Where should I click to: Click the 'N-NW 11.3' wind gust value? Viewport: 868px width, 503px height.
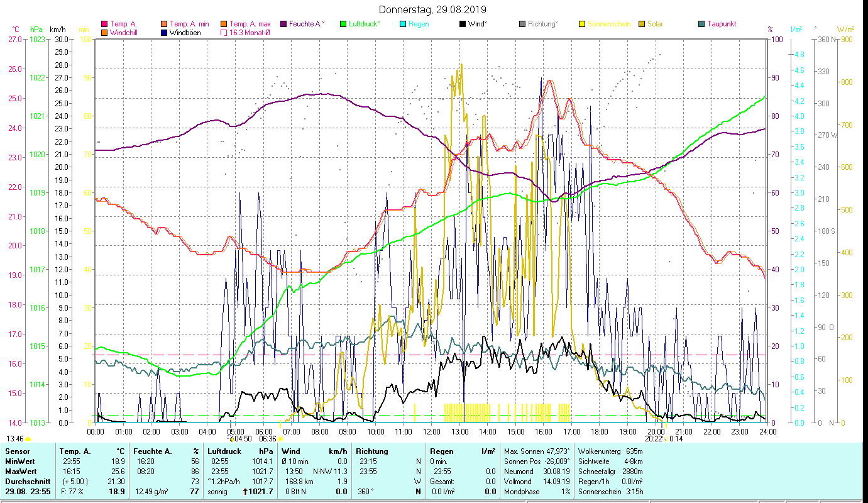click(x=330, y=472)
